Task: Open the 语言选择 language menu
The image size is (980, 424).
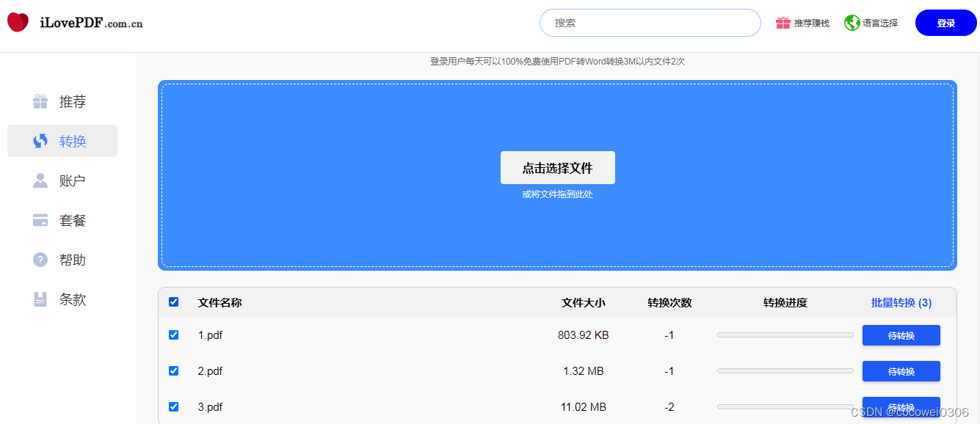Action: [879, 22]
